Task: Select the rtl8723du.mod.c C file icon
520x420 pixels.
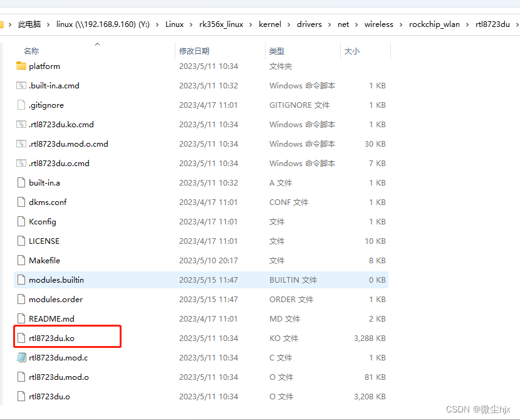Action: [21, 357]
